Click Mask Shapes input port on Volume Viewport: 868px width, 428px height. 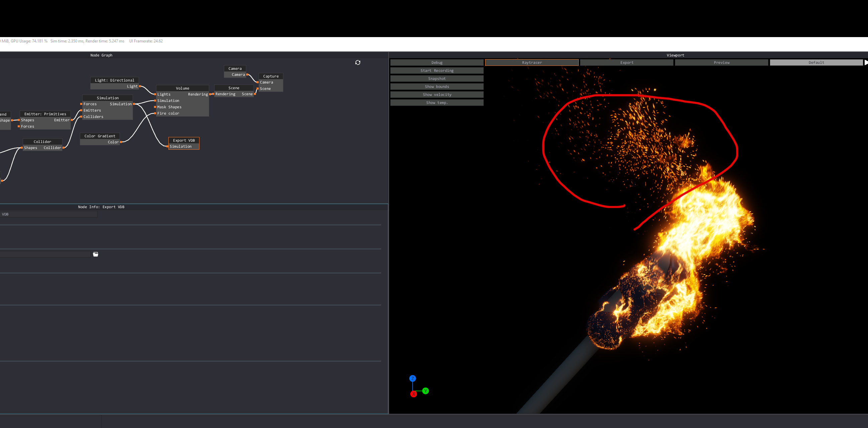(x=155, y=107)
